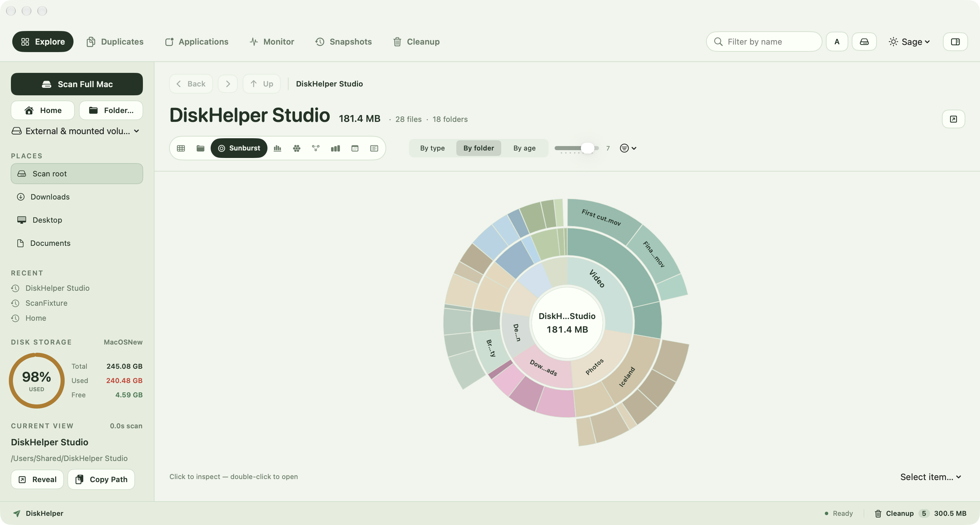Activate the Sunburst view toggle
The width and height of the screenshot is (980, 525).
coord(239,148)
